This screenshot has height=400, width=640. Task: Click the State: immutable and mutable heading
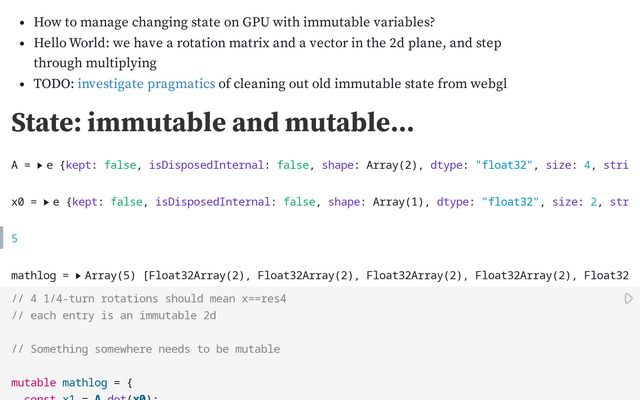click(x=212, y=122)
